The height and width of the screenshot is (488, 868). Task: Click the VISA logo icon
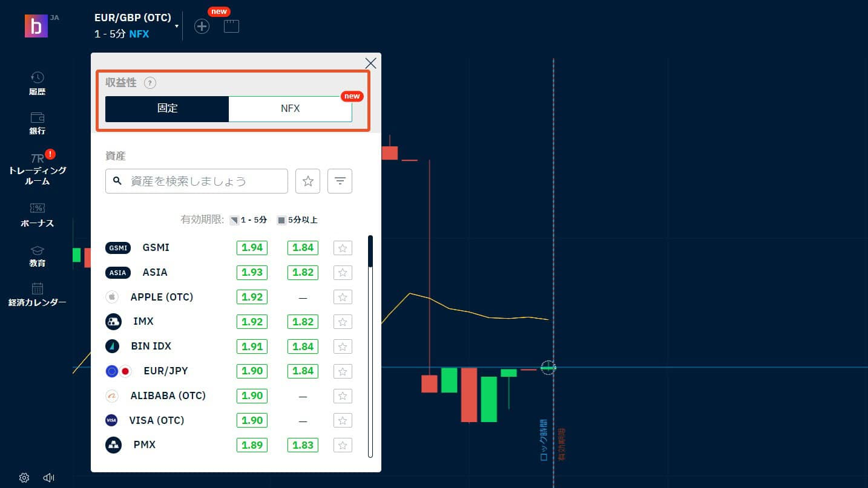click(x=111, y=421)
